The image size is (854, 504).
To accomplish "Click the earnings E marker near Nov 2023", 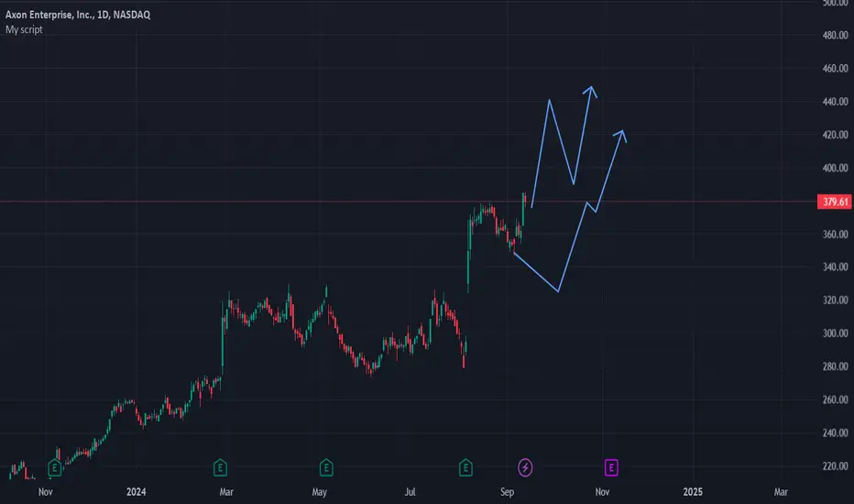I will (54, 467).
